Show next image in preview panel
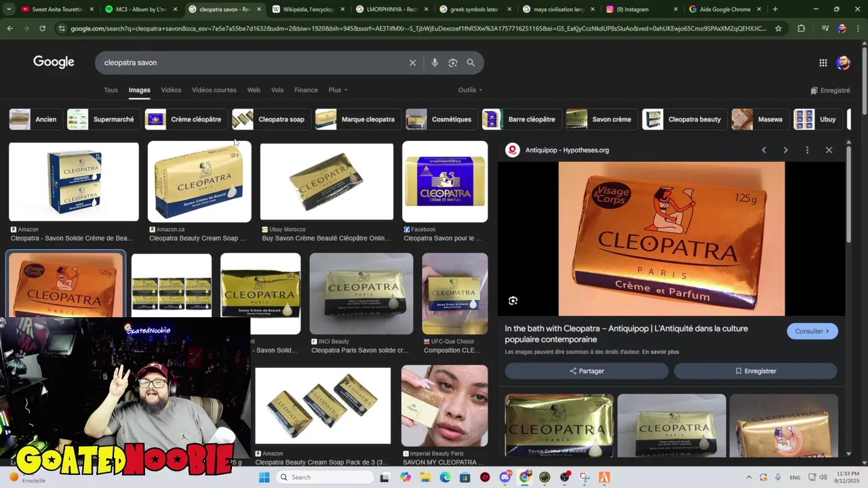Image resolution: width=868 pixels, height=488 pixels. [x=785, y=150]
